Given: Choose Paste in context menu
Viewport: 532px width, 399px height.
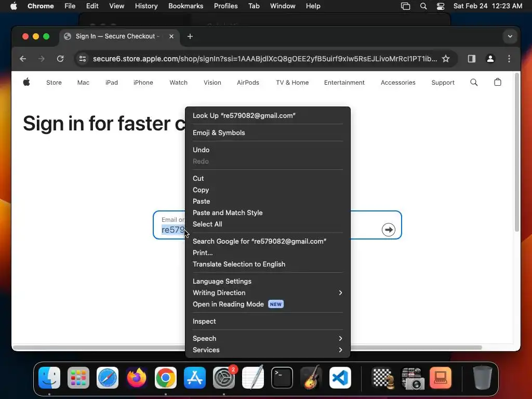Looking at the screenshot, I should coord(268,201).
